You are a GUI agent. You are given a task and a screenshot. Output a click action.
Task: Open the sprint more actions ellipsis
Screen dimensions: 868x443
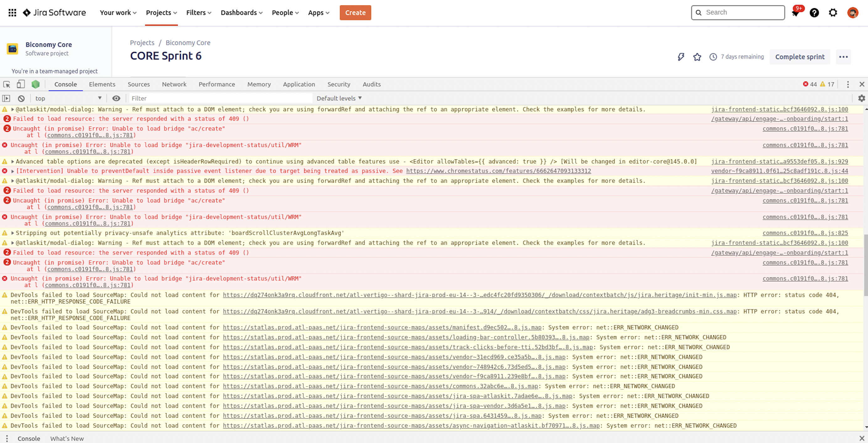pyautogui.click(x=844, y=57)
